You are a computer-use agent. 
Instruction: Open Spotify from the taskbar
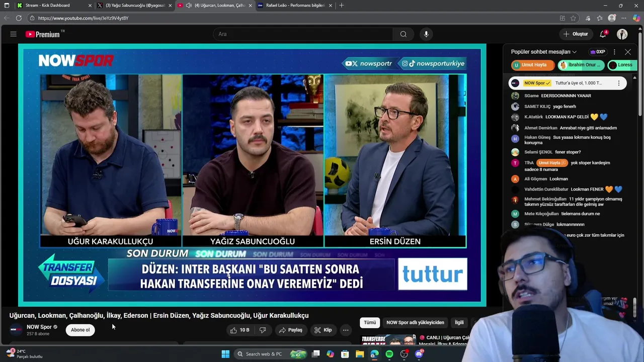pos(389,354)
